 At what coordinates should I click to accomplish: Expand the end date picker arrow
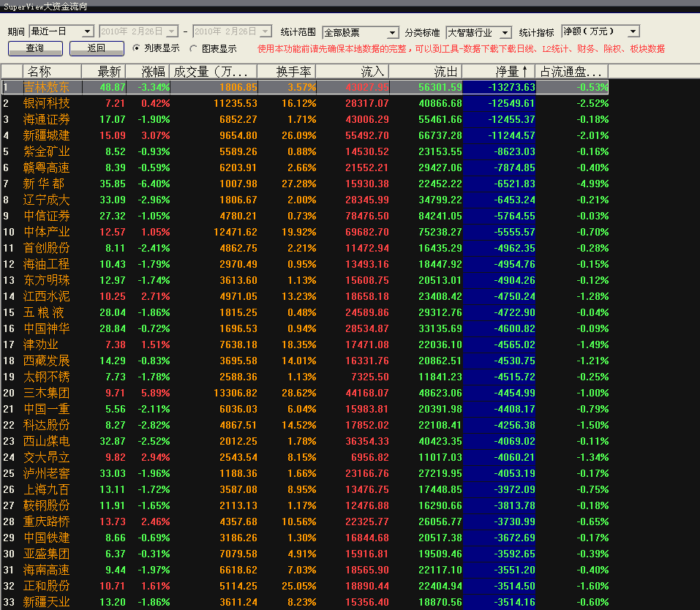pos(266,31)
